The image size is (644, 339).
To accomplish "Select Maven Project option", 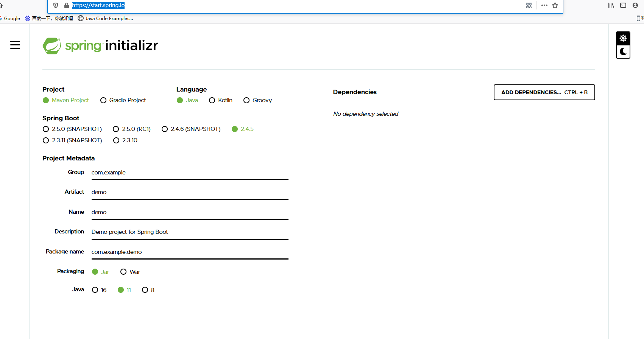I will (66, 100).
